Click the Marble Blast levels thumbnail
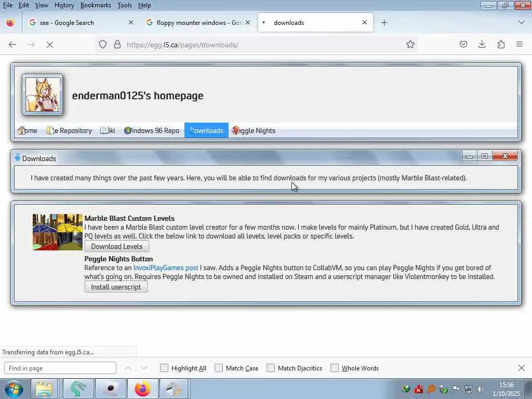Viewport: 532px width, 399px height. point(58,232)
